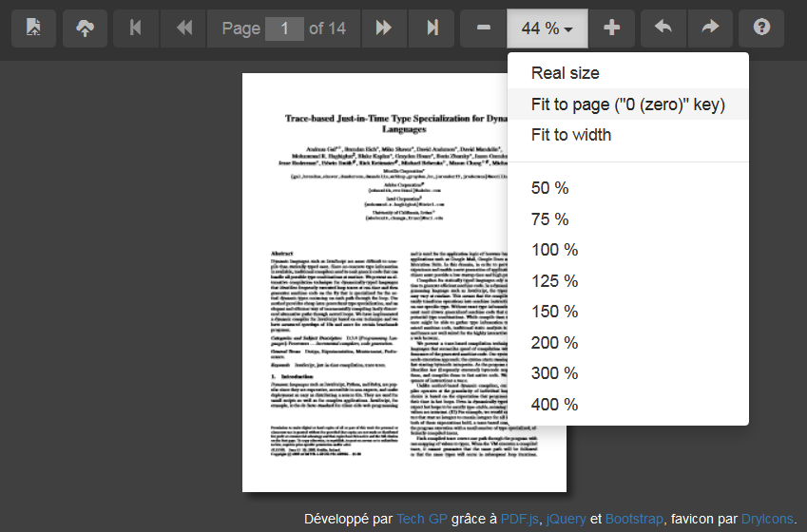
Task: Set zoom to 50 %
Action: point(628,188)
